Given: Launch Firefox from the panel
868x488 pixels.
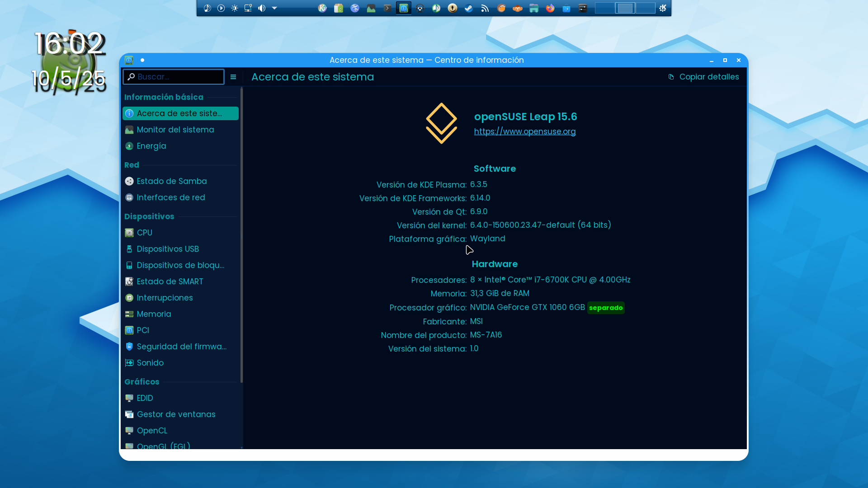Looking at the screenshot, I should click(550, 8).
